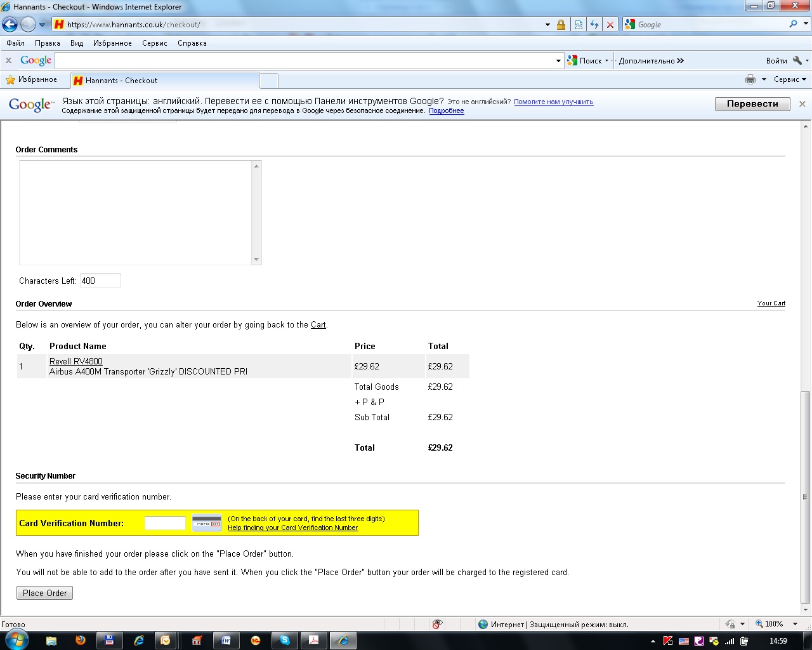The width and height of the screenshot is (812, 650).
Task: Open the floppy disk app in taskbar
Action: (x=109, y=641)
